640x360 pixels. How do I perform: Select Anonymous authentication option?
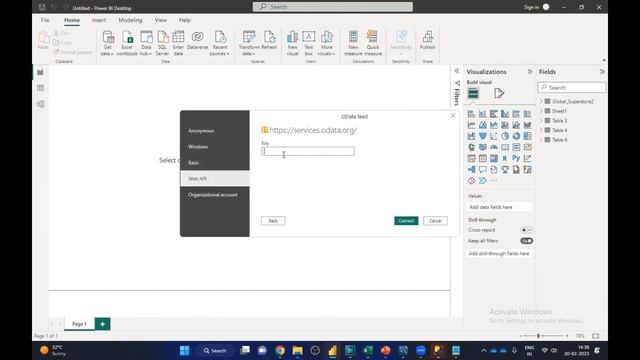[215, 131]
